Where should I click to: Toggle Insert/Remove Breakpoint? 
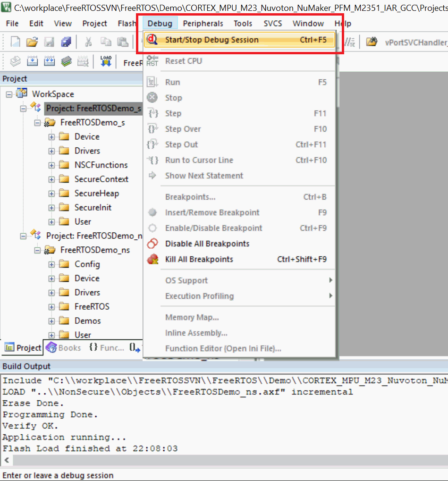tap(212, 212)
